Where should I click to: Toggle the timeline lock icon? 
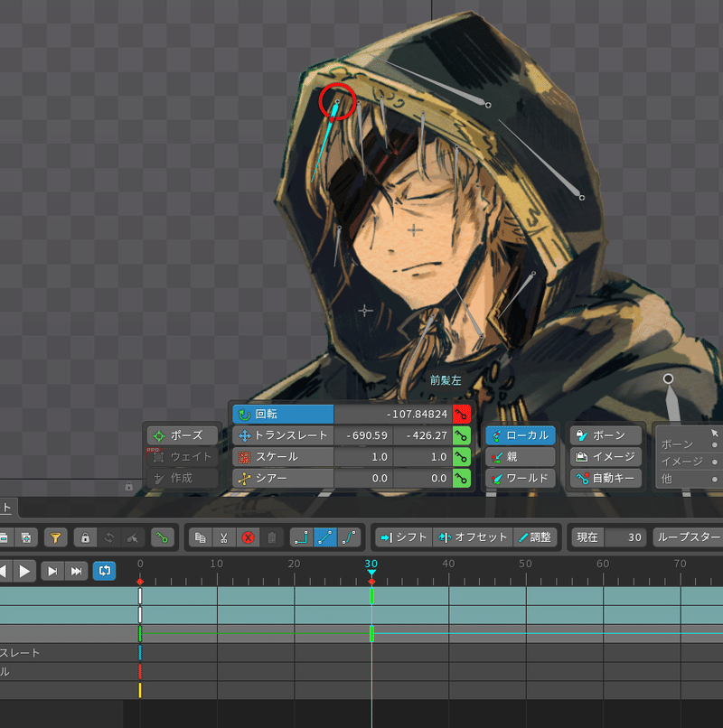pos(85,537)
